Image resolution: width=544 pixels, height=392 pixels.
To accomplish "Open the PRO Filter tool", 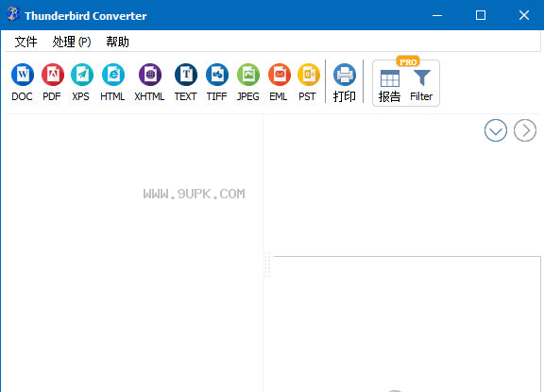I will 421,85.
